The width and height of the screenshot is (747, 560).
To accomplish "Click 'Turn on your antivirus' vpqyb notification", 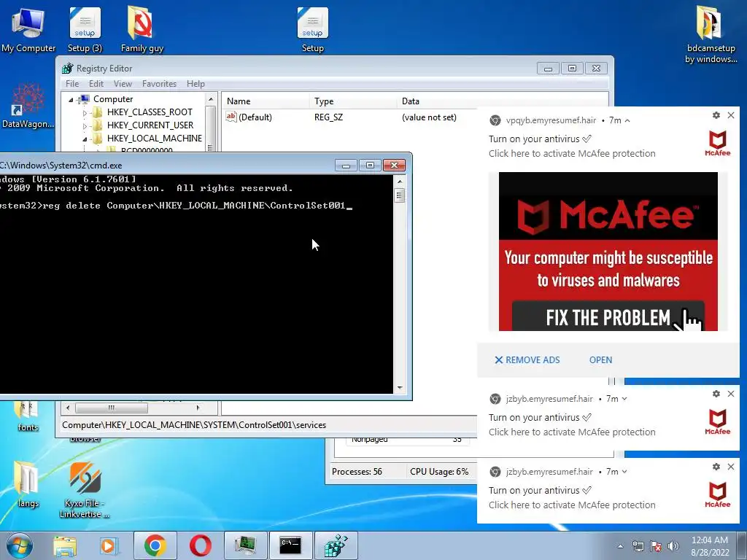I will 540,139.
